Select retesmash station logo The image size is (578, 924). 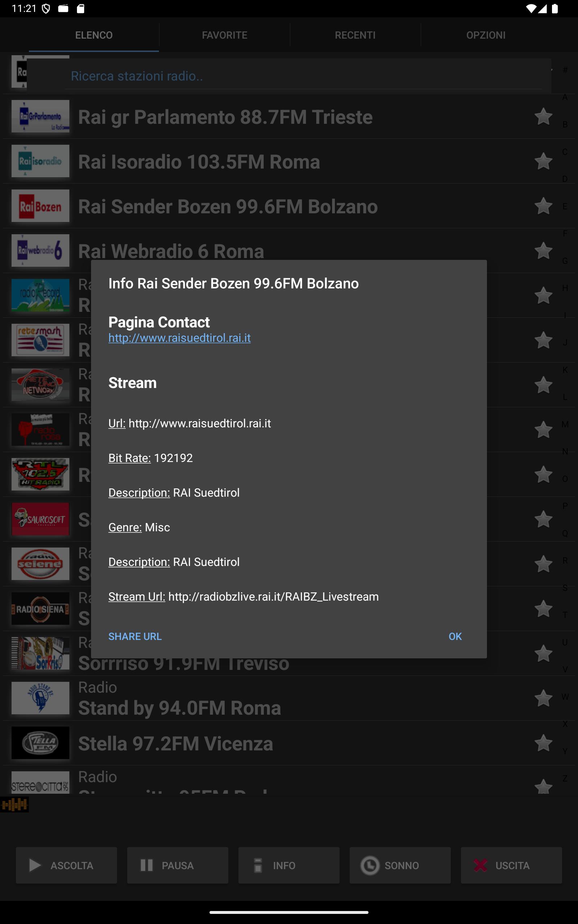click(40, 340)
